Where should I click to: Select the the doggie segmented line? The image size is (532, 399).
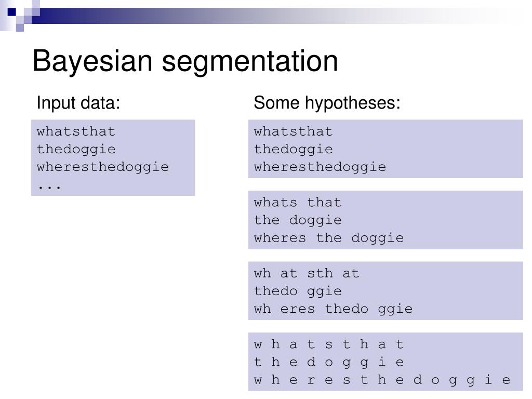coord(298,220)
